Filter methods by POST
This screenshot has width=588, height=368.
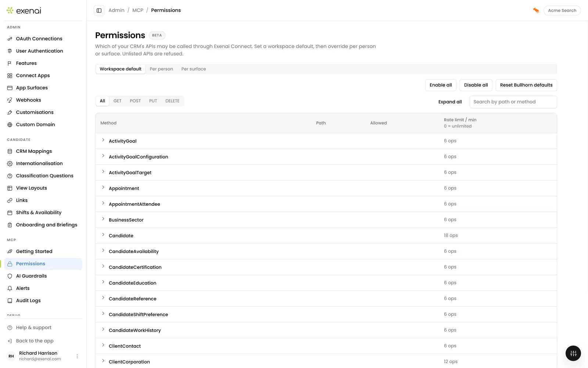coord(135,101)
